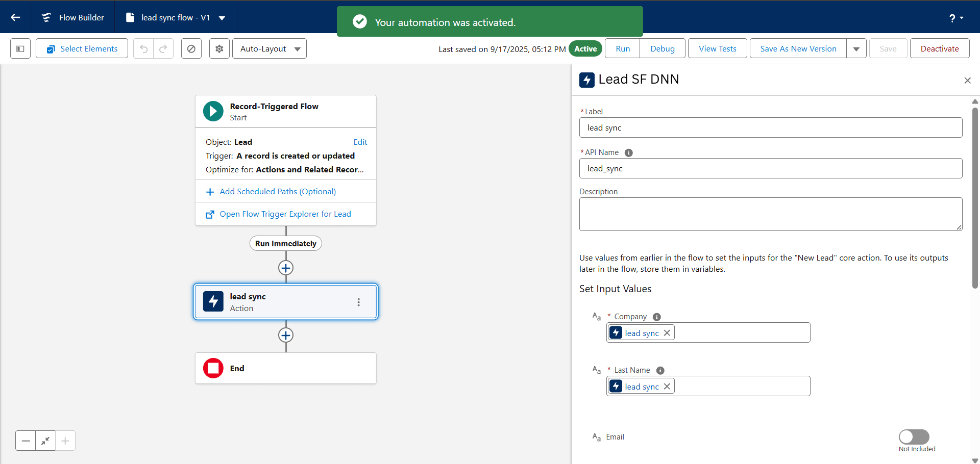The height and width of the screenshot is (464, 980).
Task: Open the help question mark menu
Action: pos(956,18)
